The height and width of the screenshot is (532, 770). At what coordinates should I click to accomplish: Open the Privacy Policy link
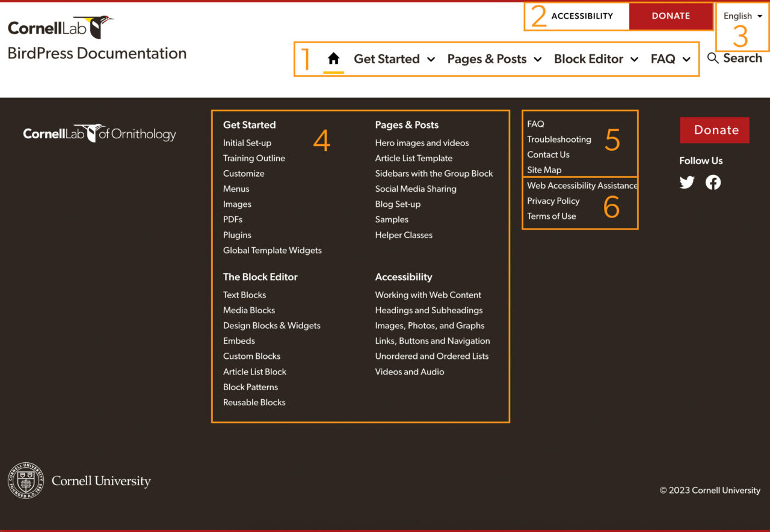(553, 201)
